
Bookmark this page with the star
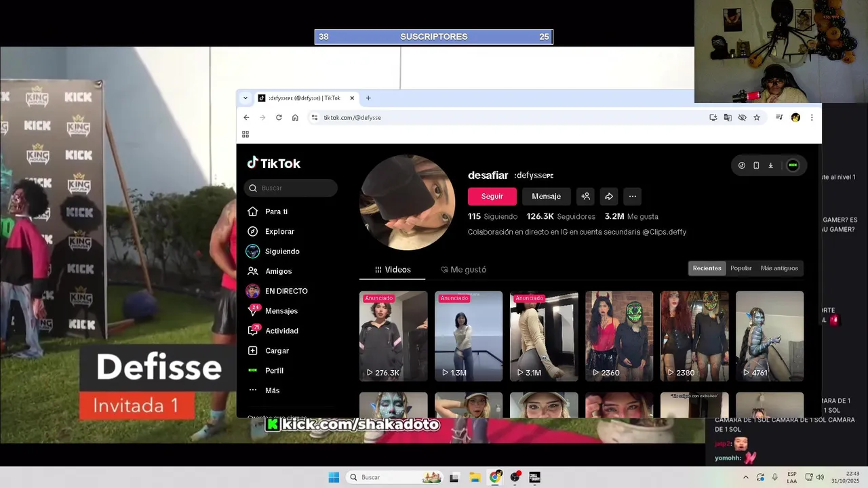coord(757,117)
